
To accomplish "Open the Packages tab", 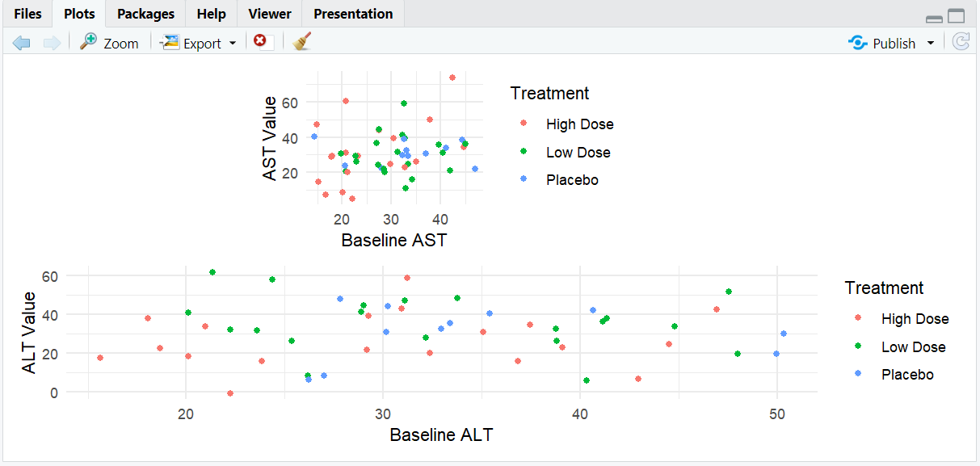I will 145,14.
